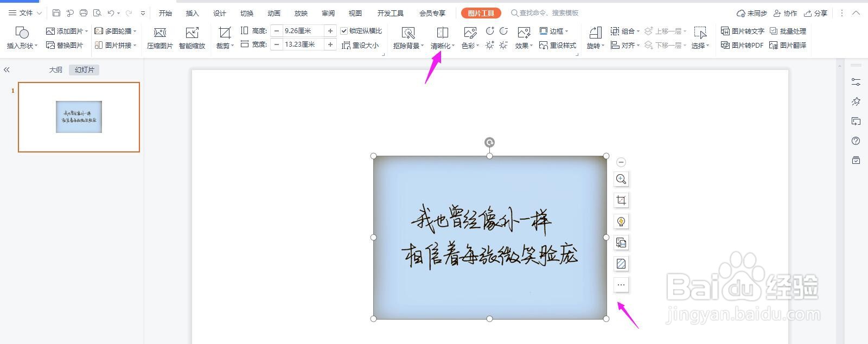The image size is (868, 344).
Task: Open the 会员专享 tab
Action: [x=432, y=13]
